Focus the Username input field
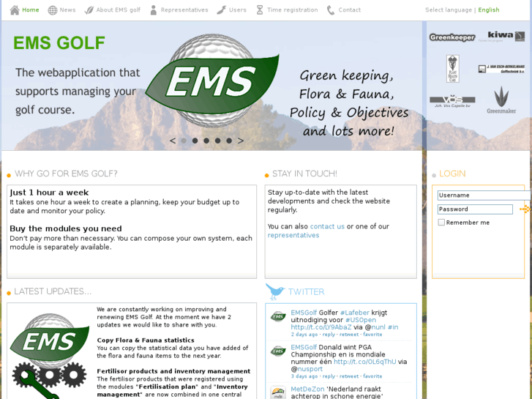This screenshot has height=399, width=532. [484, 195]
